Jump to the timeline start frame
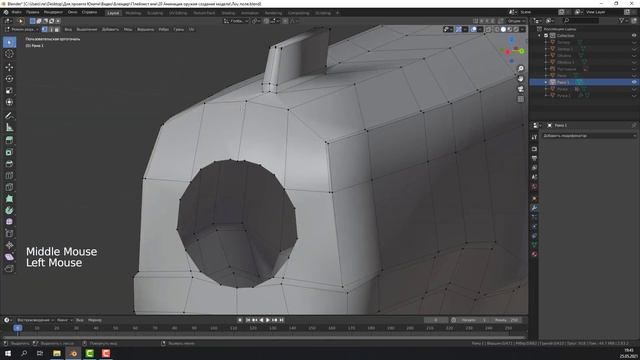 click(248, 320)
